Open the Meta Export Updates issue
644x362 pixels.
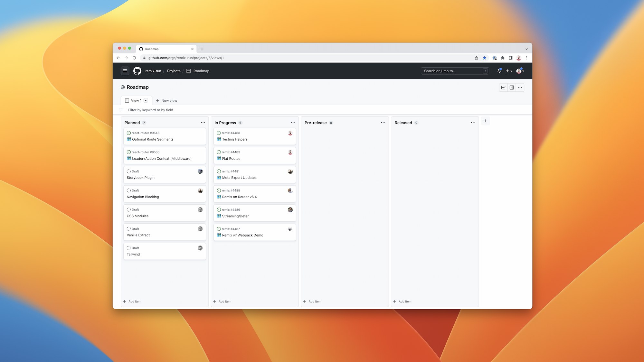(x=239, y=178)
